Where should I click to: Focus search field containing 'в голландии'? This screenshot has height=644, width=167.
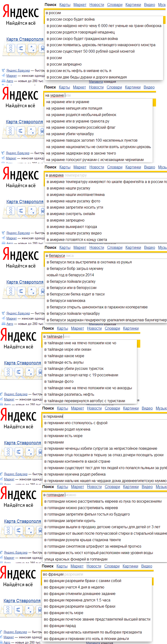pyautogui.click(x=104, y=495)
